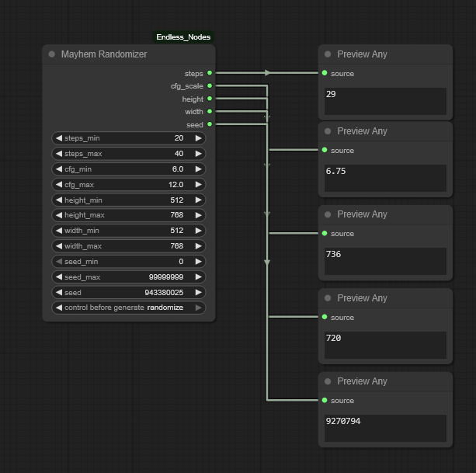Image resolution: width=476 pixels, height=473 pixels.
Task: Click source input dot of Preview showing 9270794
Action: (325, 401)
